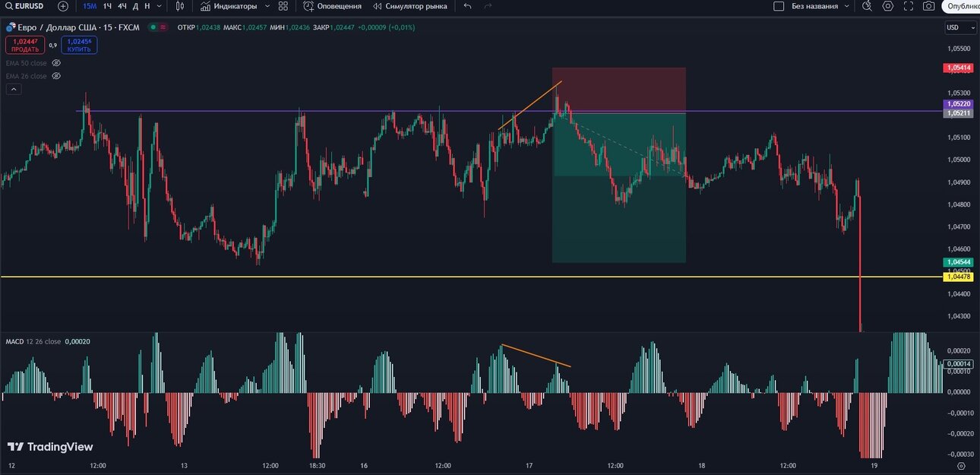
Task: Click the Опубликовать button
Action: [961, 6]
